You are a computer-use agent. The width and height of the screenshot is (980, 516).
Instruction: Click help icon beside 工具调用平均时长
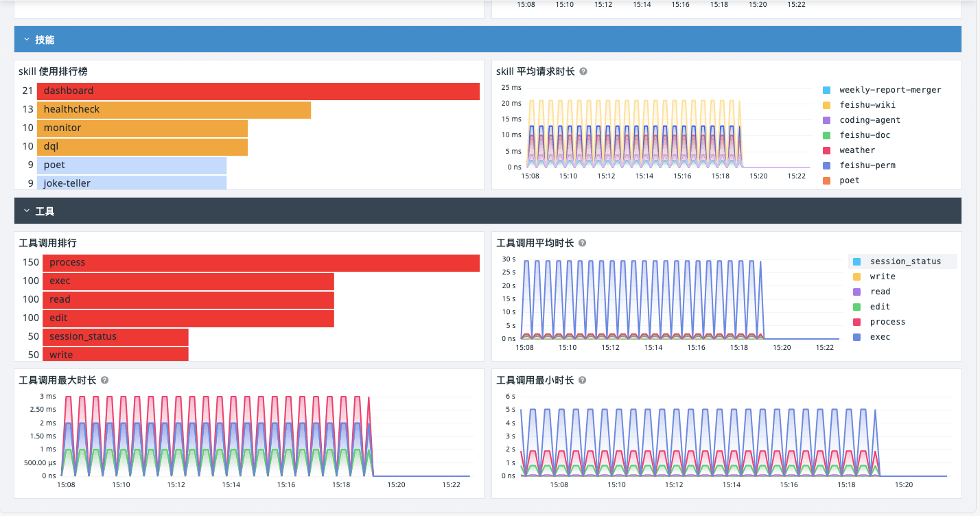pyautogui.click(x=583, y=243)
